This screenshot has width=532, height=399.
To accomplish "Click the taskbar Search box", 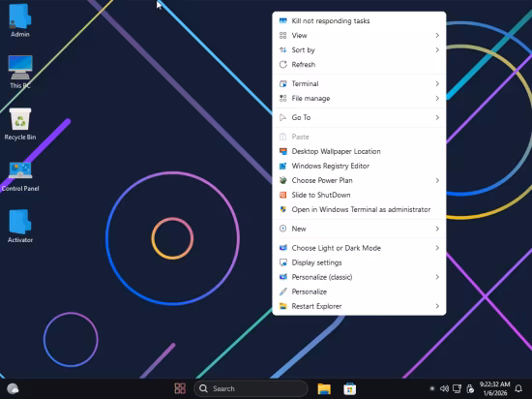I will click(251, 388).
